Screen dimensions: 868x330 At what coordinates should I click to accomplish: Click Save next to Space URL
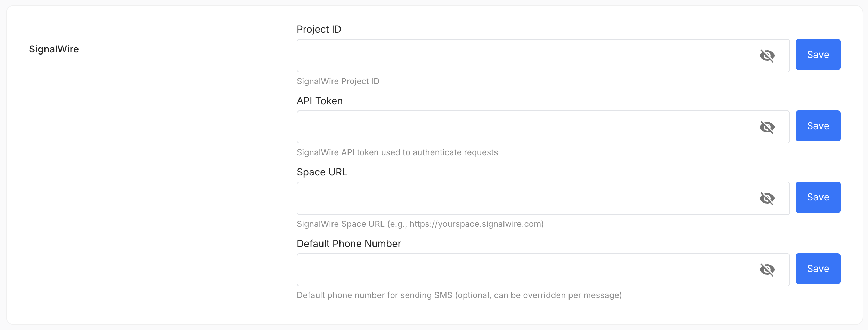[x=818, y=197]
